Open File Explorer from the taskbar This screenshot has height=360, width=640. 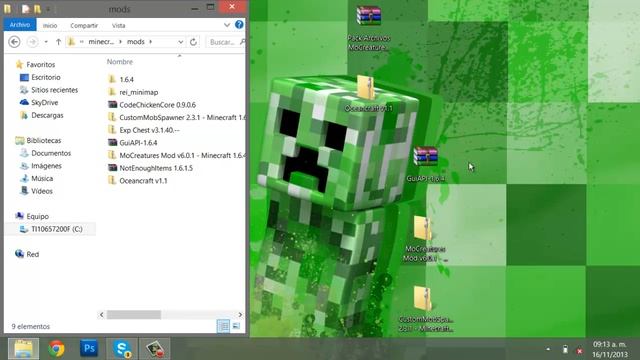pos(24,349)
